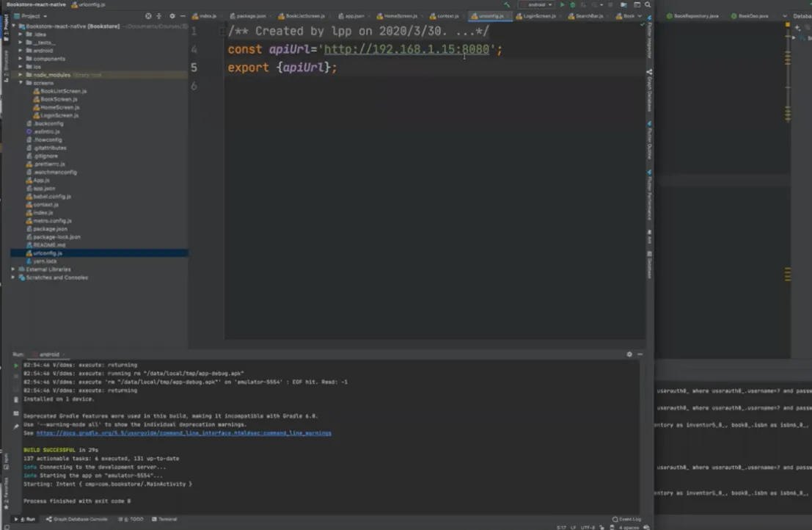Viewport: 812px width, 530px height.
Task: Open the Event Log in status bar
Action: click(x=626, y=519)
